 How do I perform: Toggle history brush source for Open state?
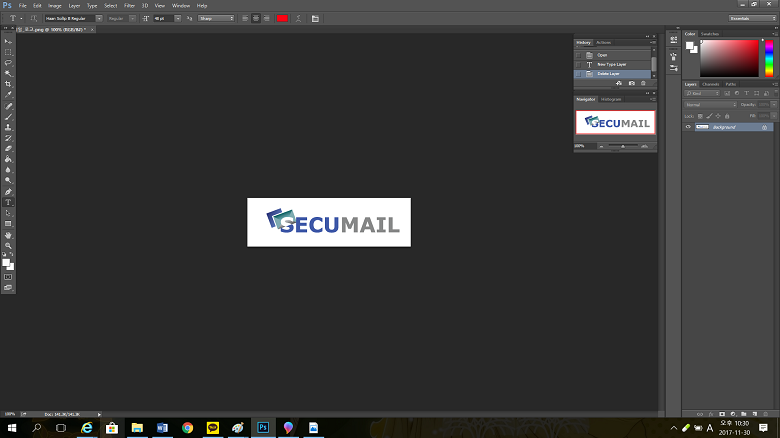[x=579, y=55]
